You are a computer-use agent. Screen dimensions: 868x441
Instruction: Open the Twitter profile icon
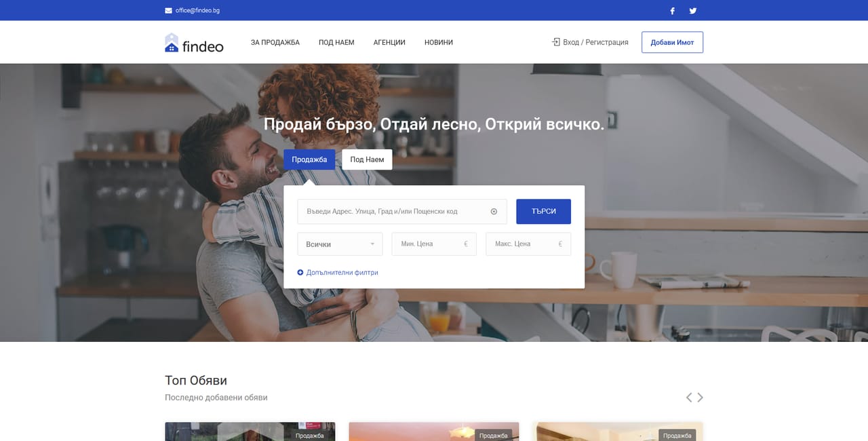[693, 11]
